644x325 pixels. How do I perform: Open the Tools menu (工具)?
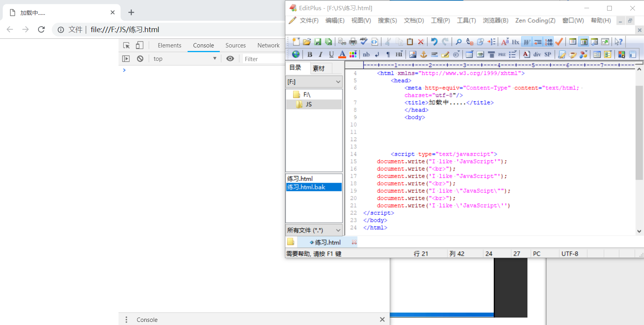[x=466, y=20]
